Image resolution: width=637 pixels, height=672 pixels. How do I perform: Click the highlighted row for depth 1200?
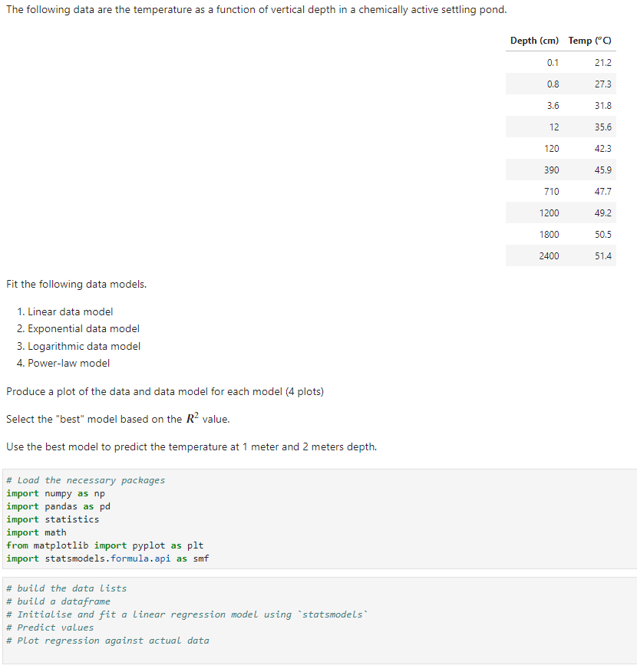[560, 212]
